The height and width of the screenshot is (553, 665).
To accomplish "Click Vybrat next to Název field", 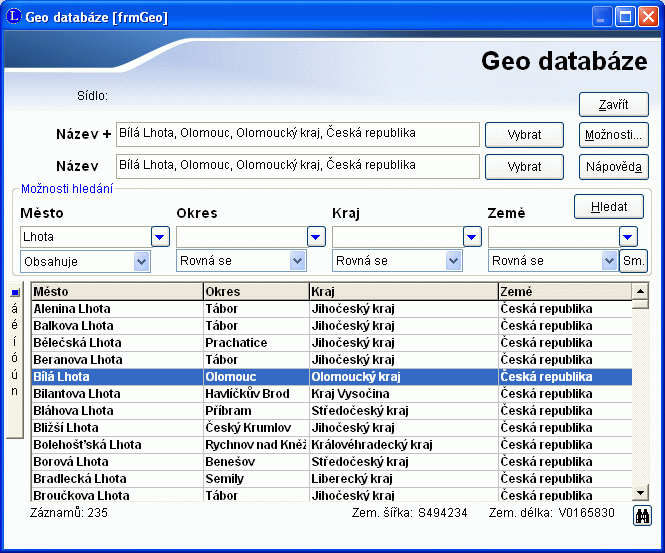I will (x=524, y=167).
